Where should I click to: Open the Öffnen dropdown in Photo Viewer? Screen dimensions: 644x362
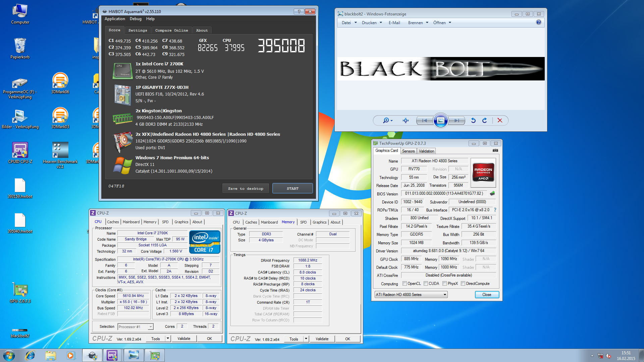[442, 23]
